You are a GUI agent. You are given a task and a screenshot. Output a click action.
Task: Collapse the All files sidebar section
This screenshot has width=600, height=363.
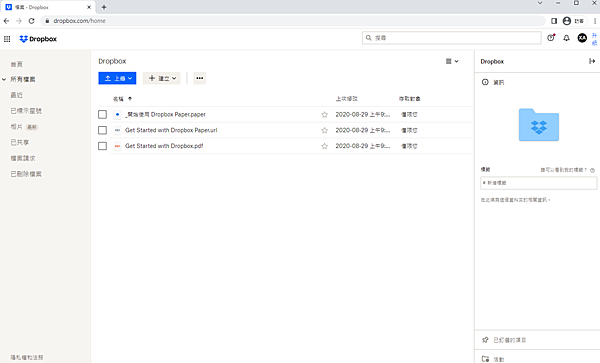[x=4, y=79]
